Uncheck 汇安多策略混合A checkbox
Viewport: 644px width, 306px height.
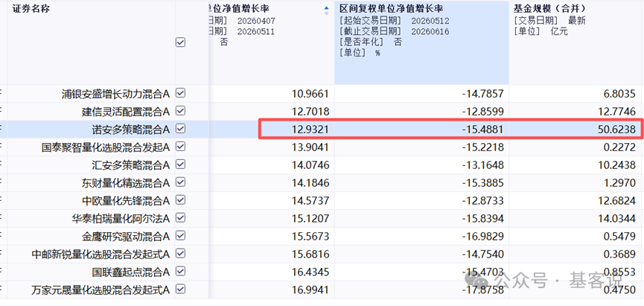click(x=180, y=165)
